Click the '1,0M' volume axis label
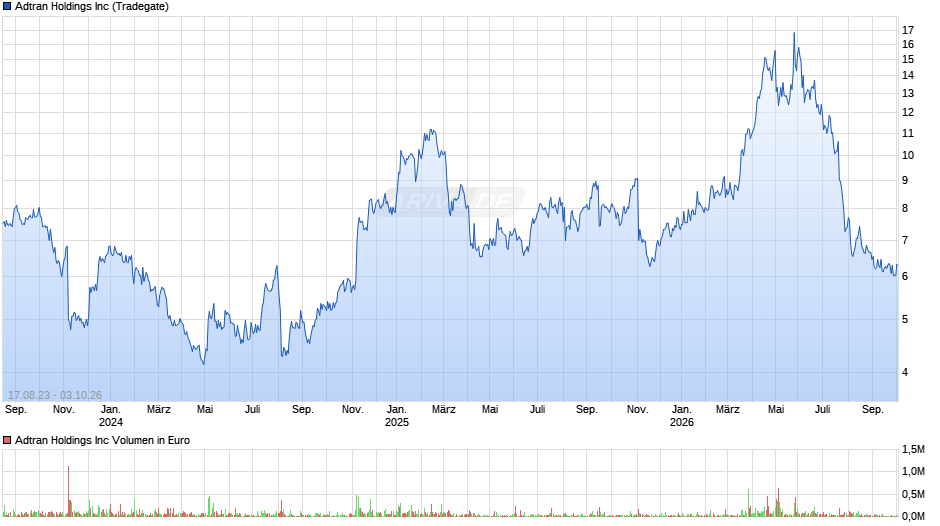The height and width of the screenshot is (526, 940). [913, 472]
